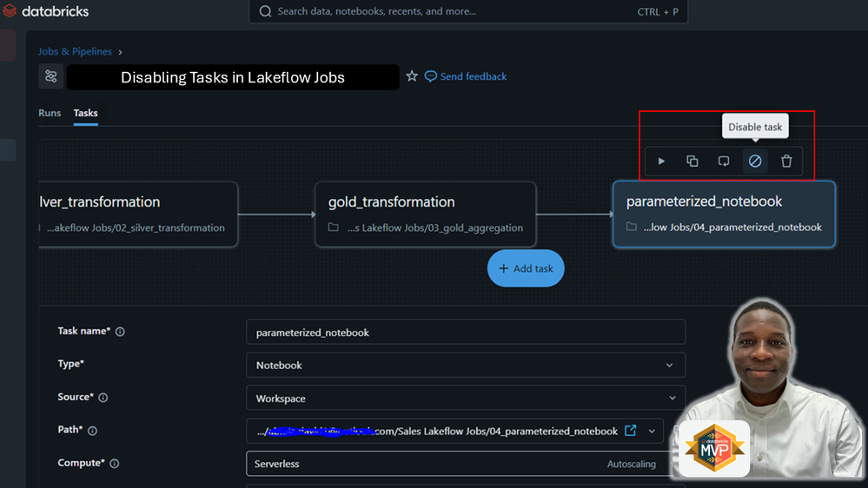This screenshot has height=488, width=868.
Task: Open the Compute Serverless selector
Action: (x=460, y=464)
